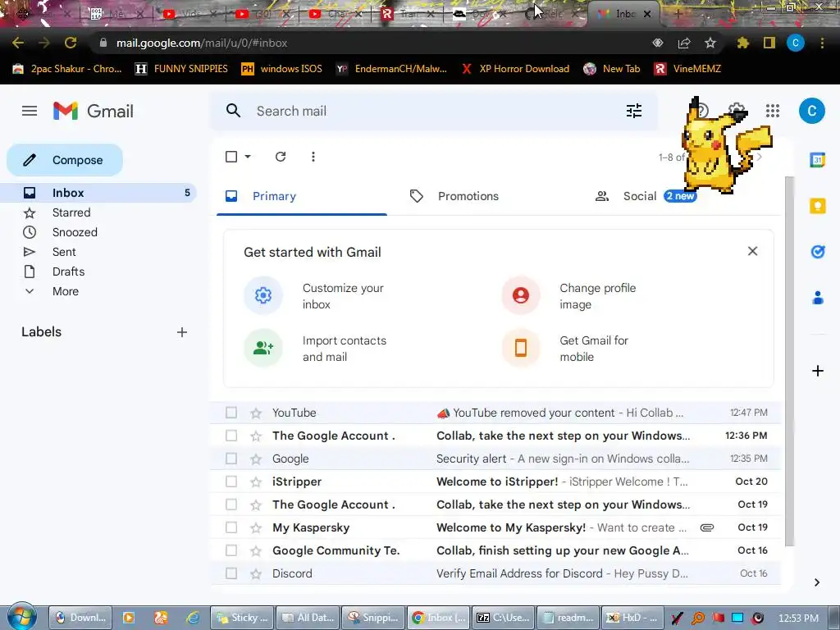
Task: Open Contacts side panel
Action: 818,297
